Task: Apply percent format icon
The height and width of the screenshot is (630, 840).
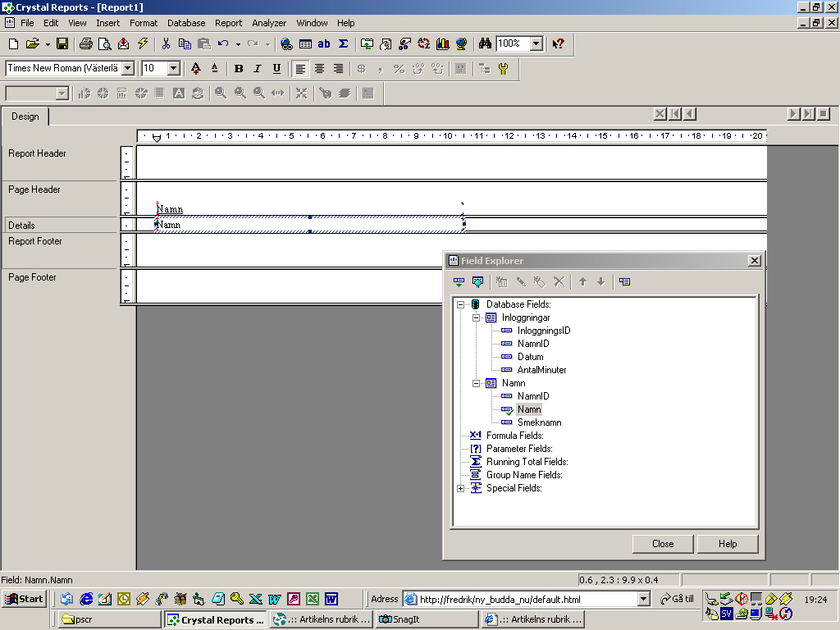Action: click(399, 69)
